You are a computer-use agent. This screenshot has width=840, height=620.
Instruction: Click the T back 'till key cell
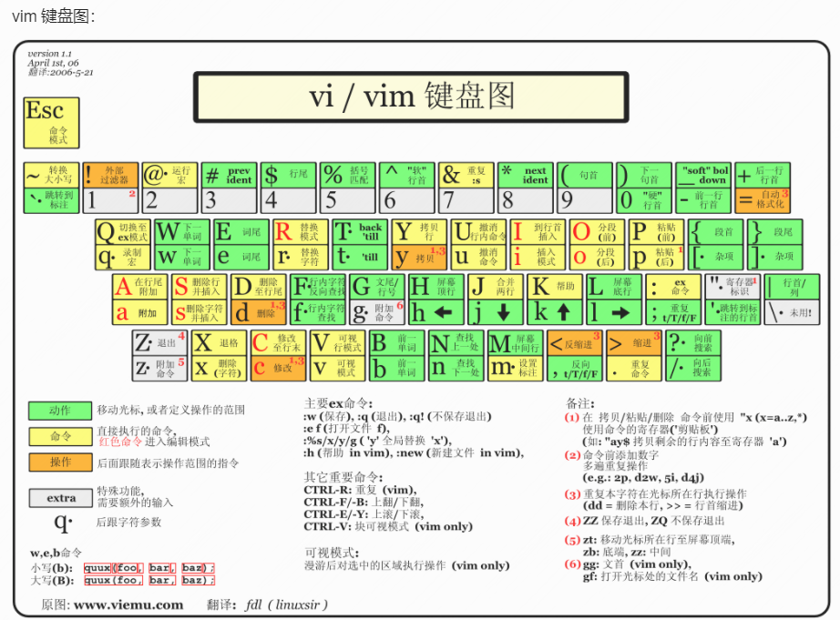[x=360, y=232]
